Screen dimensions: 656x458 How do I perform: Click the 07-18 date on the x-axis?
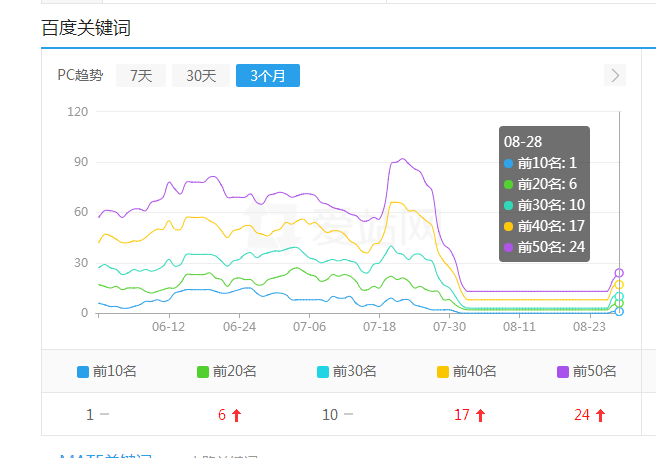click(x=379, y=326)
